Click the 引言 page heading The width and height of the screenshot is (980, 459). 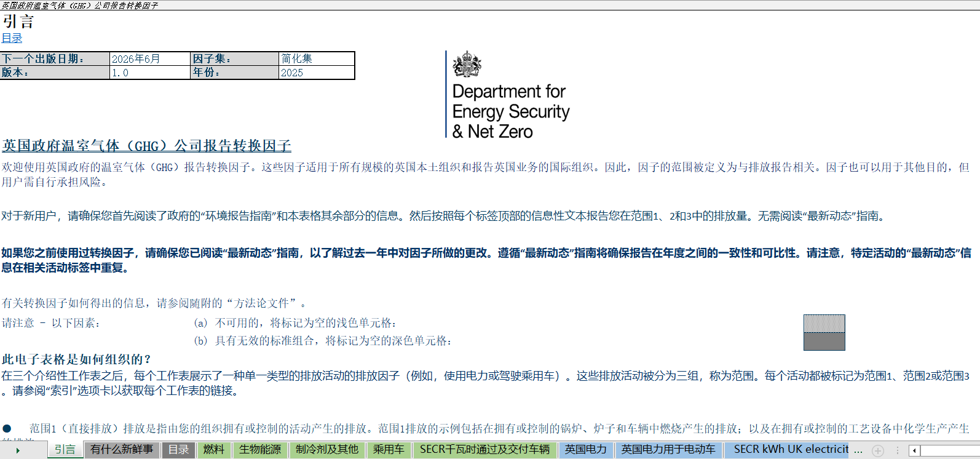(x=18, y=22)
